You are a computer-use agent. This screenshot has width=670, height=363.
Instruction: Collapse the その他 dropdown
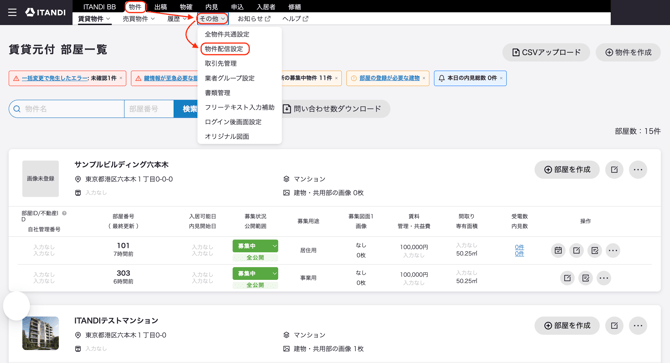[212, 19]
